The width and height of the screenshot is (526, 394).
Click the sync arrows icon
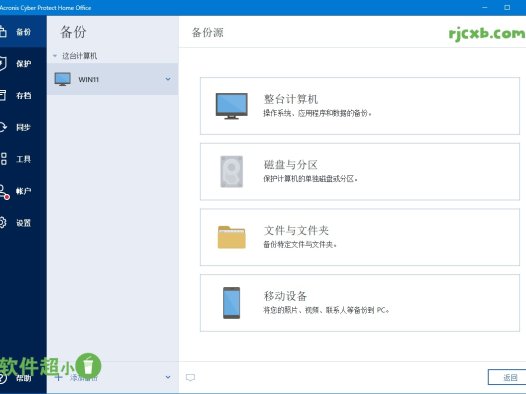point(3,127)
